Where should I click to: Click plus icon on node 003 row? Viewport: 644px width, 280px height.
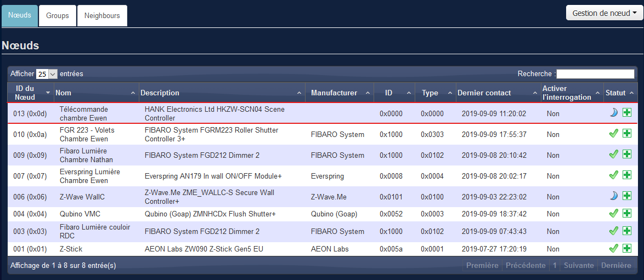click(x=627, y=231)
